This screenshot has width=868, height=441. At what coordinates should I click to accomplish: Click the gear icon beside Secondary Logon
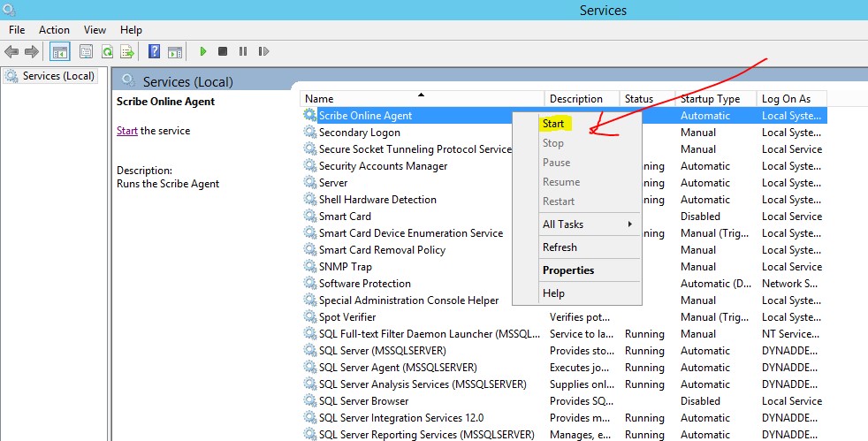coord(309,132)
